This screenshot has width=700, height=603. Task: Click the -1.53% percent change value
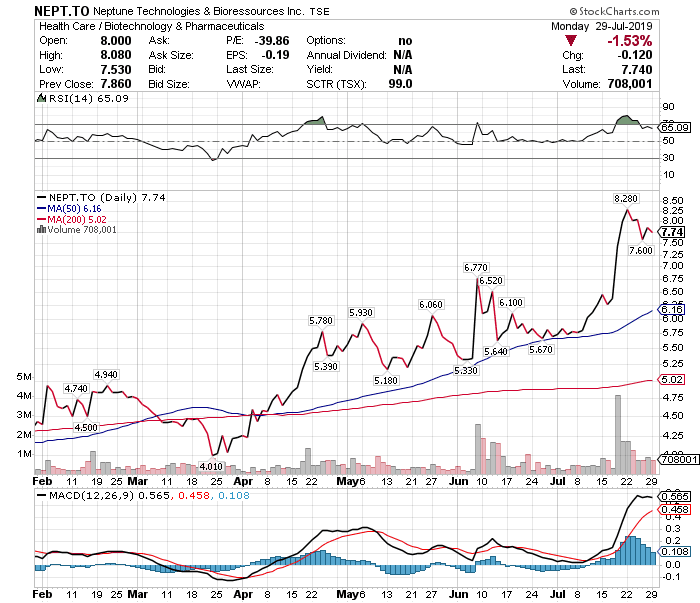point(629,41)
